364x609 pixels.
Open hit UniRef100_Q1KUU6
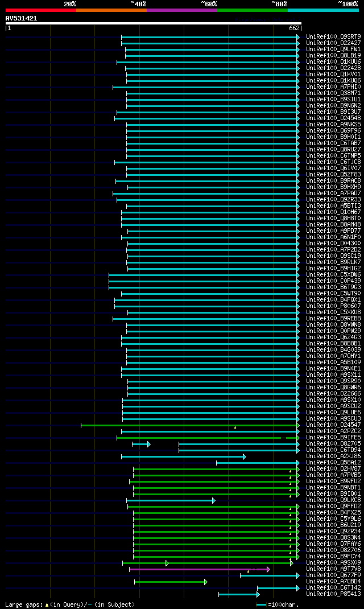coord(333,62)
